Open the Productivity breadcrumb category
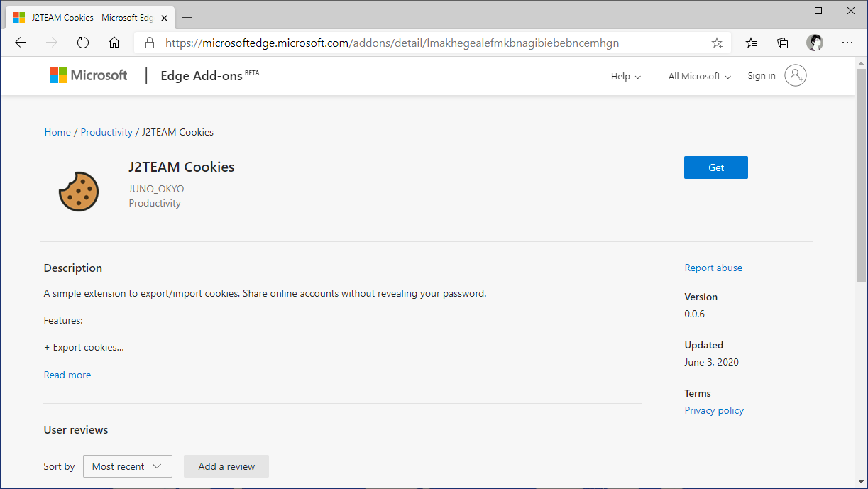This screenshot has width=868, height=489. pos(106,131)
